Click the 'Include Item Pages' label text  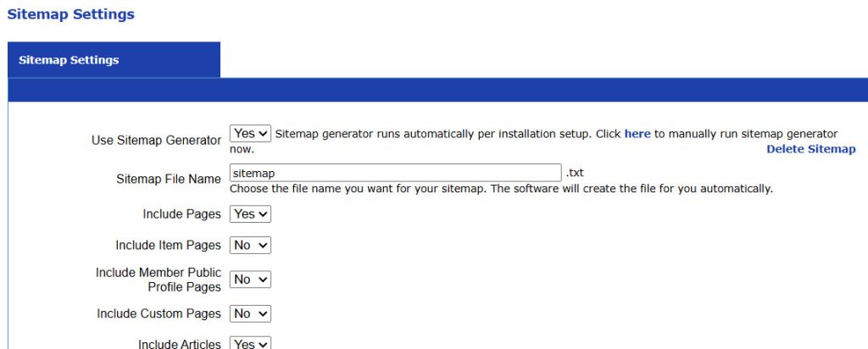168,246
